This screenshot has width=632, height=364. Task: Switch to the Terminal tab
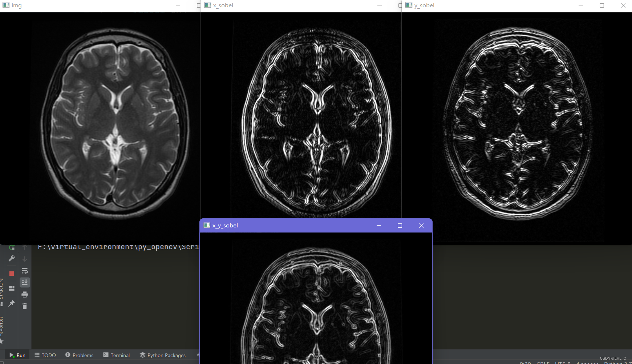(x=117, y=355)
